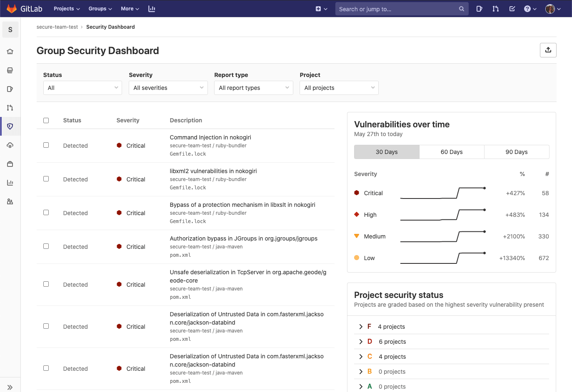This screenshot has width=572, height=392.
Task: Open the Report type dropdown
Action: (x=253, y=88)
